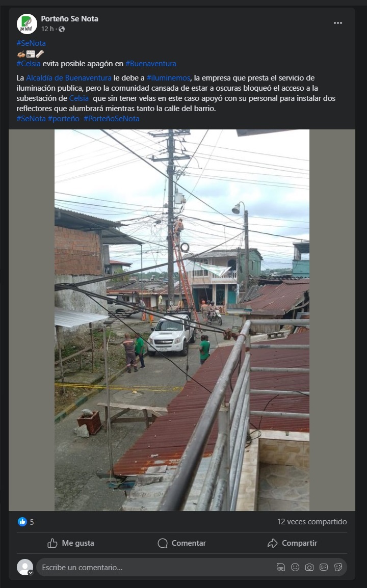Add a GIF to the comment
This screenshot has width=367, height=588.
tap(324, 567)
